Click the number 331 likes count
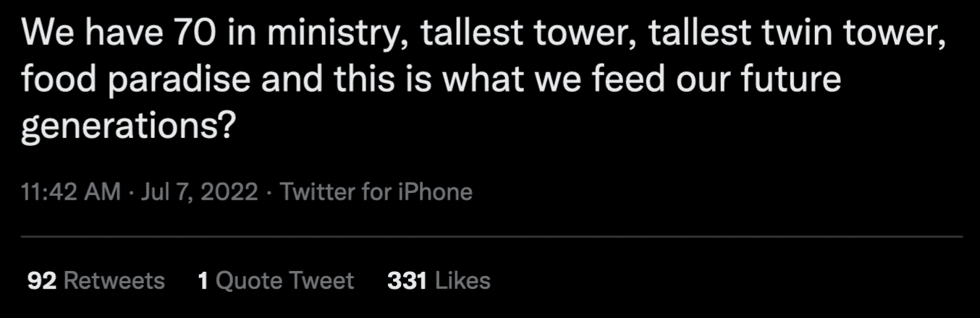The width and height of the screenshot is (980, 318). click(x=407, y=280)
